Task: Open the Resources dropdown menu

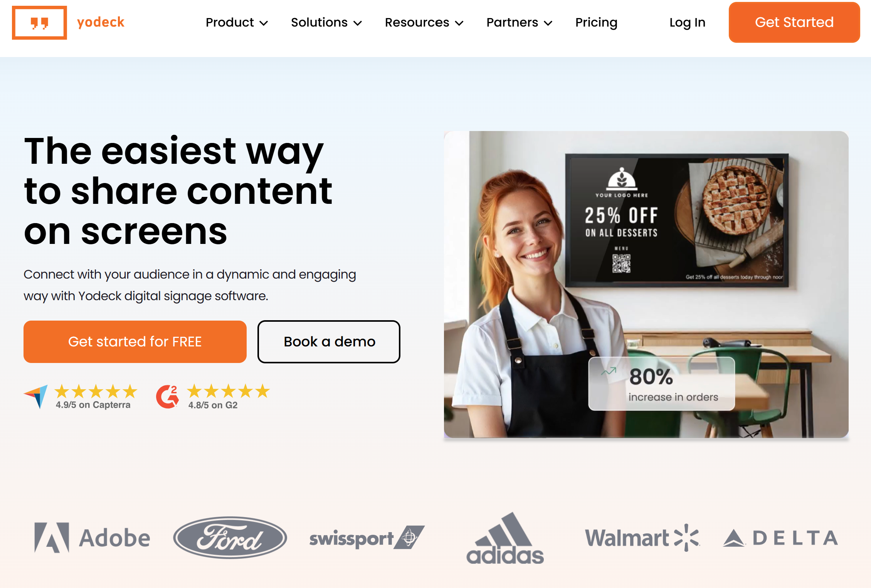Action: tap(424, 23)
